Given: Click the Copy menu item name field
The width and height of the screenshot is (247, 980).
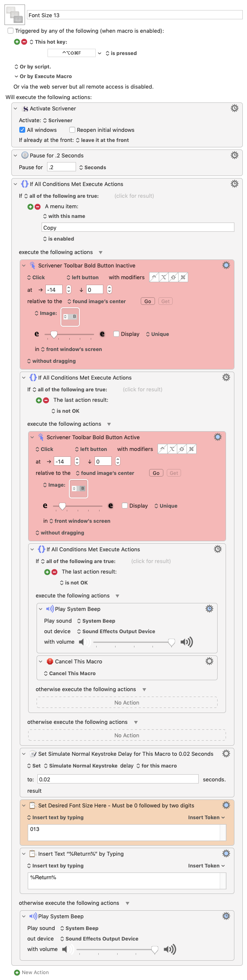Looking at the screenshot, I should (x=138, y=228).
